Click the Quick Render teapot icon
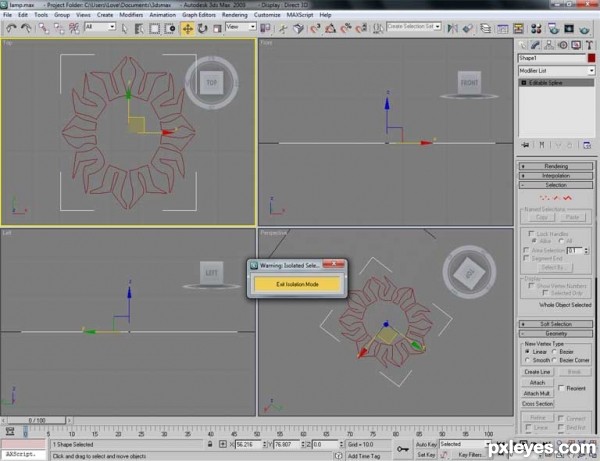The height and width of the screenshot is (461, 600). [584, 28]
